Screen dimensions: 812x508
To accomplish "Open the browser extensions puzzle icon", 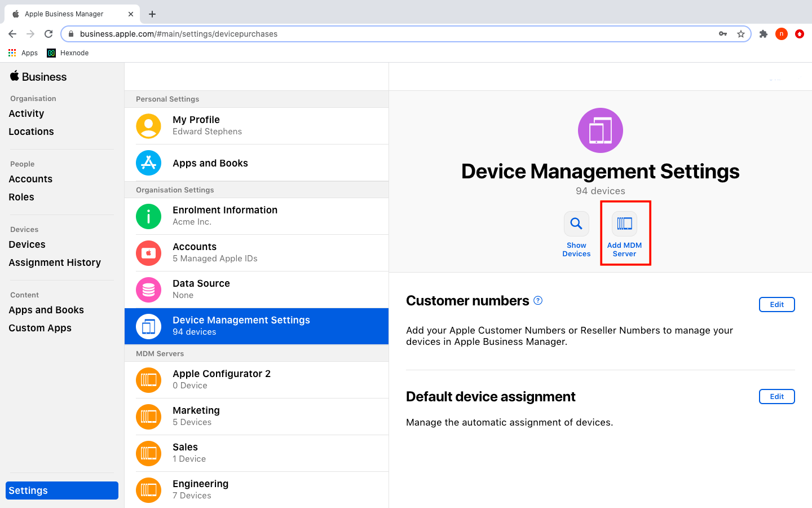I will [764, 34].
